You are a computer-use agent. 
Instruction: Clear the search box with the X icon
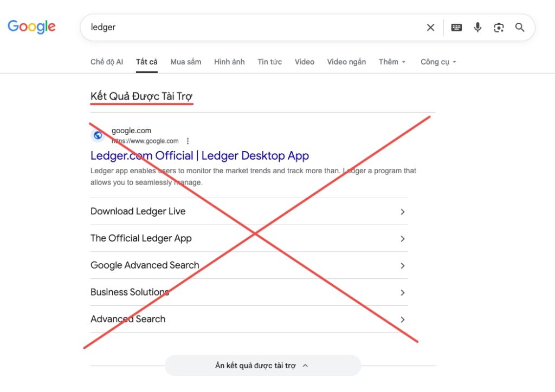(430, 28)
